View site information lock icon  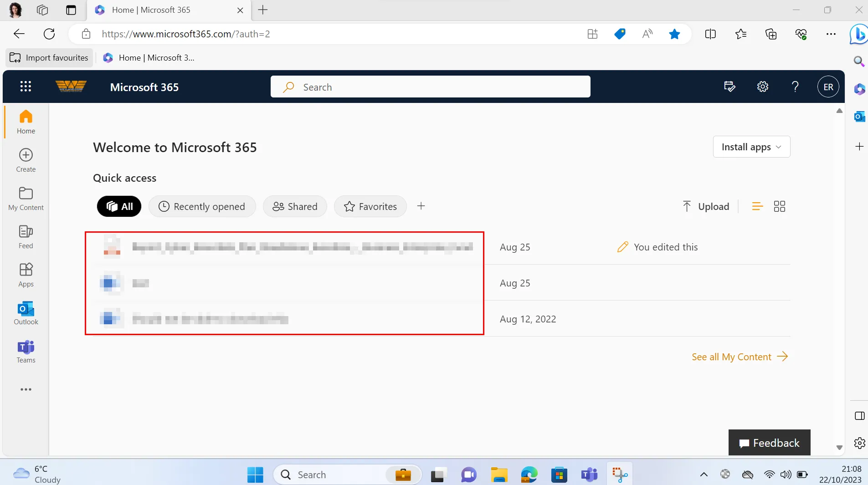click(86, 34)
